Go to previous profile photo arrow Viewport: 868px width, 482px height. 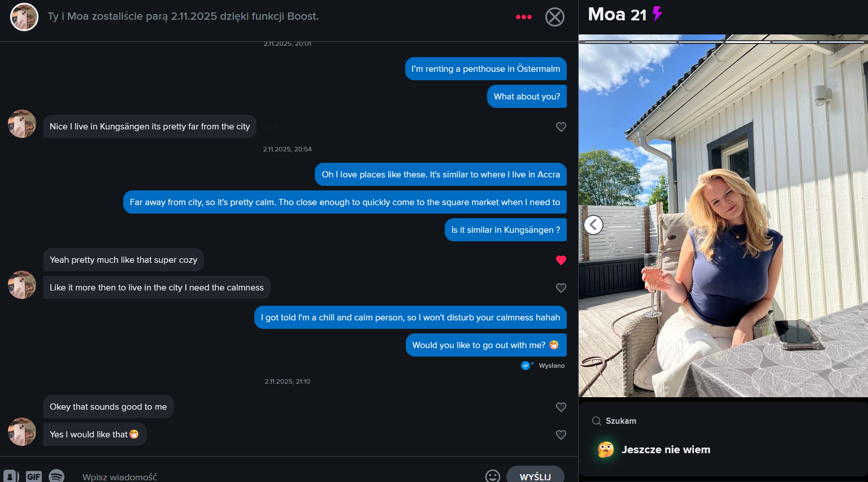[x=593, y=225]
